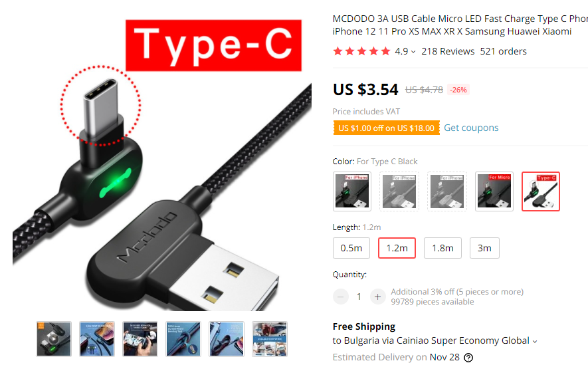View the phone charging second thumbnail
The width and height of the screenshot is (588, 369).
pos(97,339)
